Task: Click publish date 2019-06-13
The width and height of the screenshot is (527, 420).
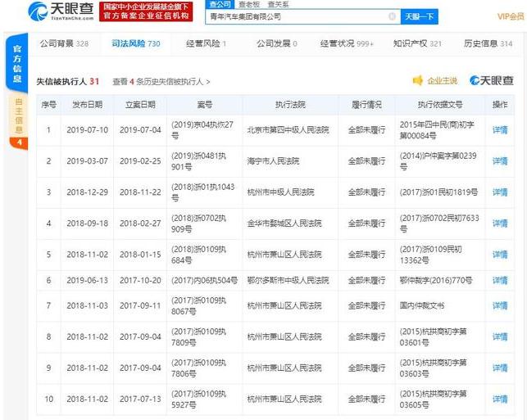Action: click(88, 280)
